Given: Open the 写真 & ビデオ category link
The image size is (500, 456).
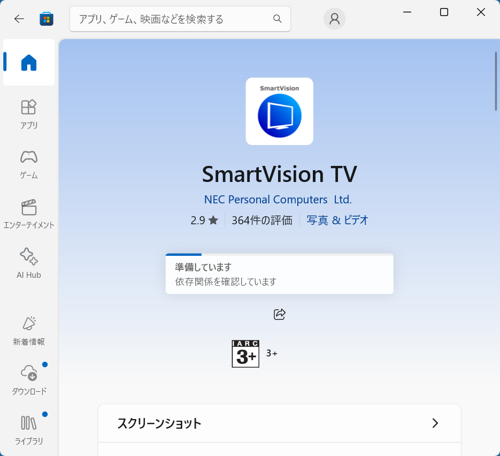Looking at the screenshot, I should click(337, 220).
